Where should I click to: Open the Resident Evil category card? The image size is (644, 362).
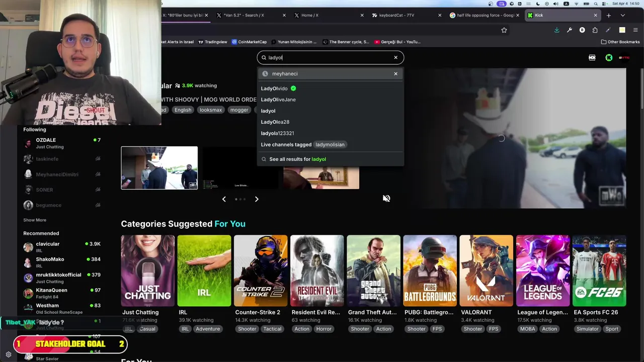point(317,271)
